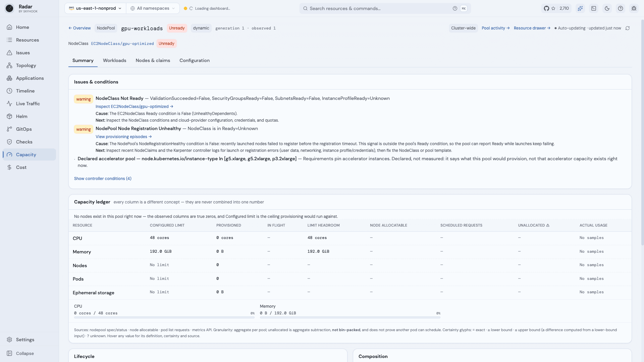644x362 pixels.
Task: Open the Pool activity link
Action: pyautogui.click(x=495, y=28)
